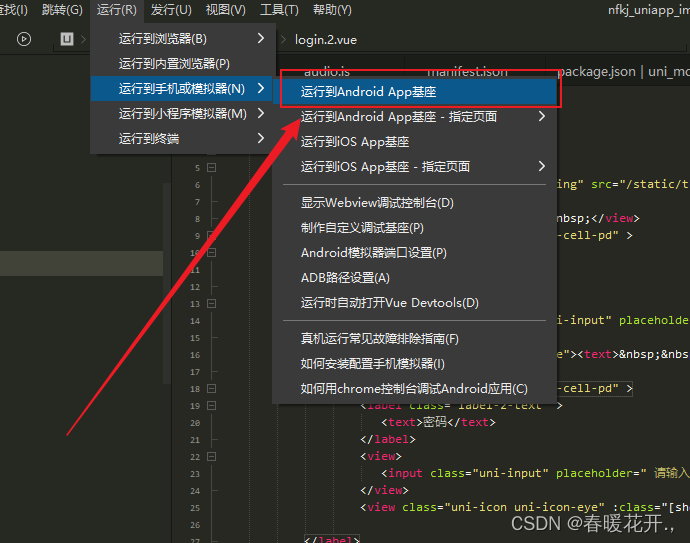
Task: Click the U project icon in breadcrumb
Action: (67, 39)
